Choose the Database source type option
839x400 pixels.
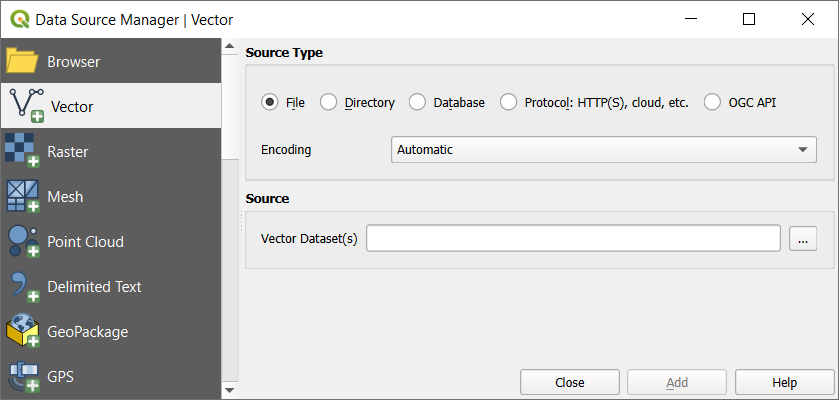417,102
